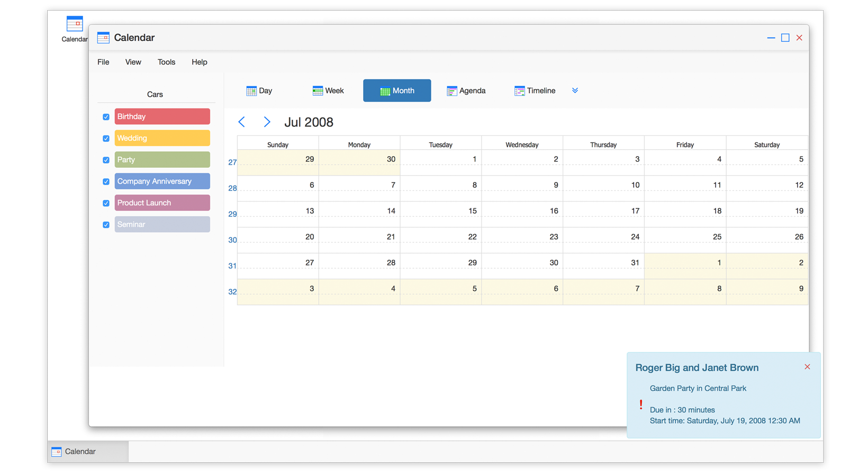Click the Calendar icon in taskbar
Image resolution: width=868 pixels, height=476 pixels.
tap(57, 452)
